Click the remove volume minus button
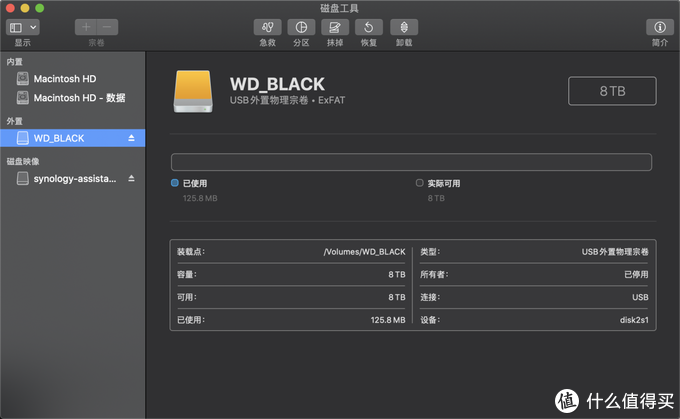680x419 pixels. point(107,27)
